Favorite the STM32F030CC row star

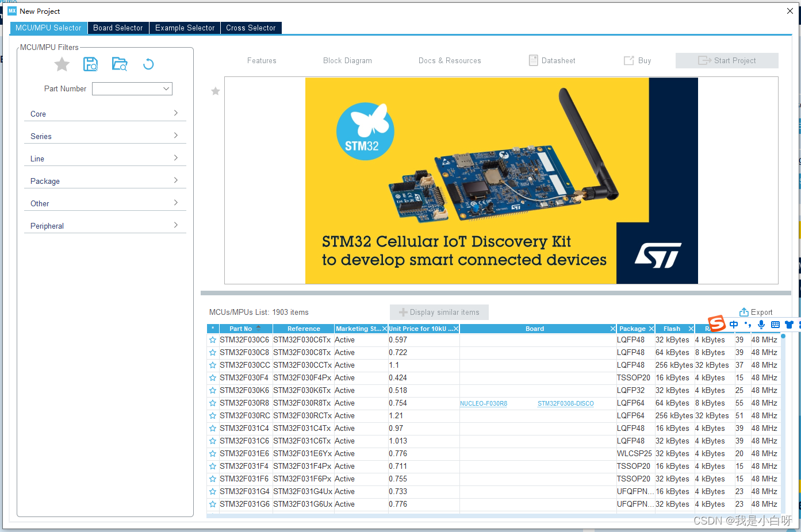point(213,365)
